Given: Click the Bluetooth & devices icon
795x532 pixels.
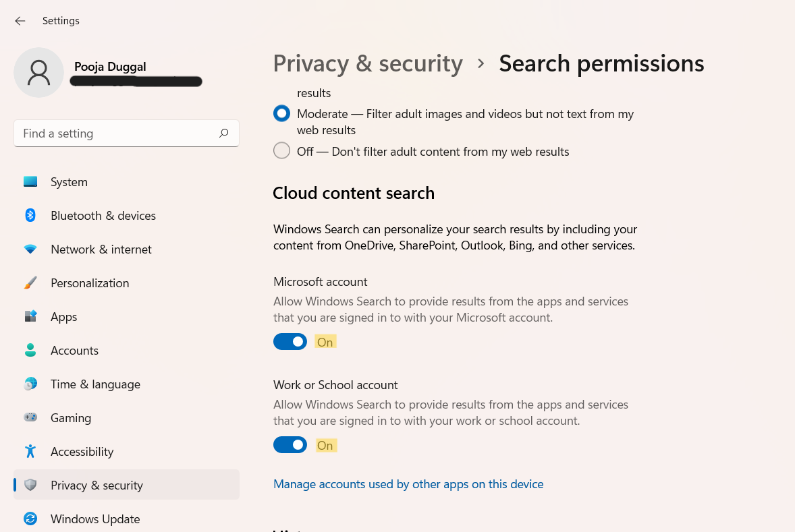Looking at the screenshot, I should click(30, 216).
